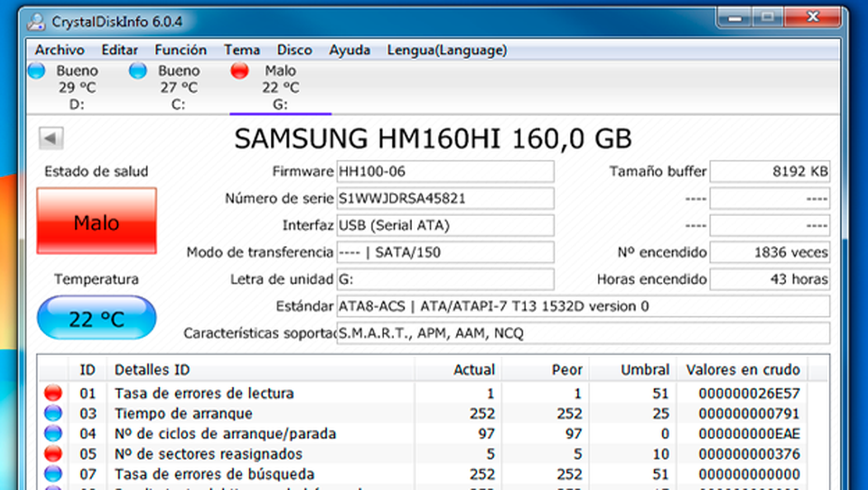This screenshot has width=868, height=490.
Task: Click red status icon for attribute 01
Action: click(53, 393)
